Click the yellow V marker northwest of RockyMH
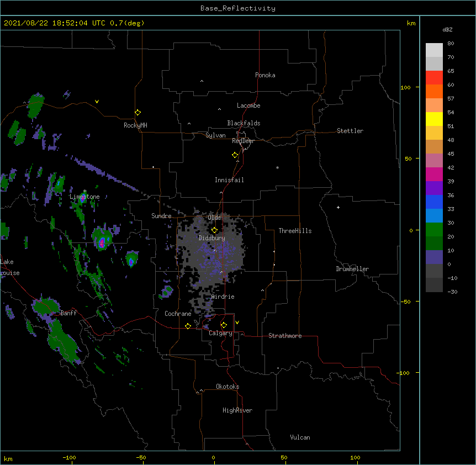 pos(97,102)
